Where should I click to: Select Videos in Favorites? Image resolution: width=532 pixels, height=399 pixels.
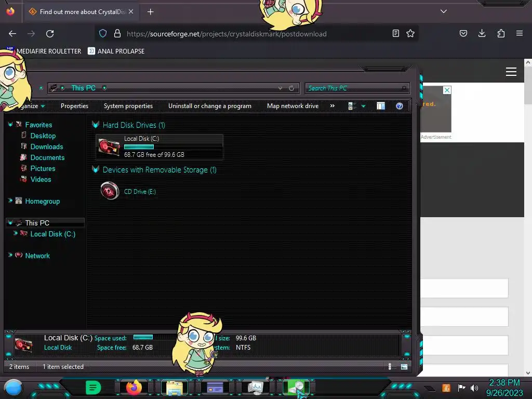(x=41, y=179)
